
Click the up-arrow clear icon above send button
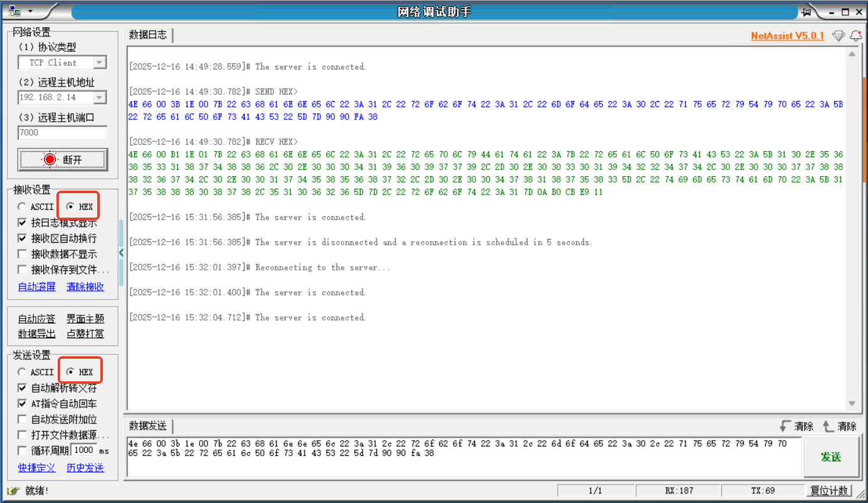pyautogui.click(x=828, y=426)
